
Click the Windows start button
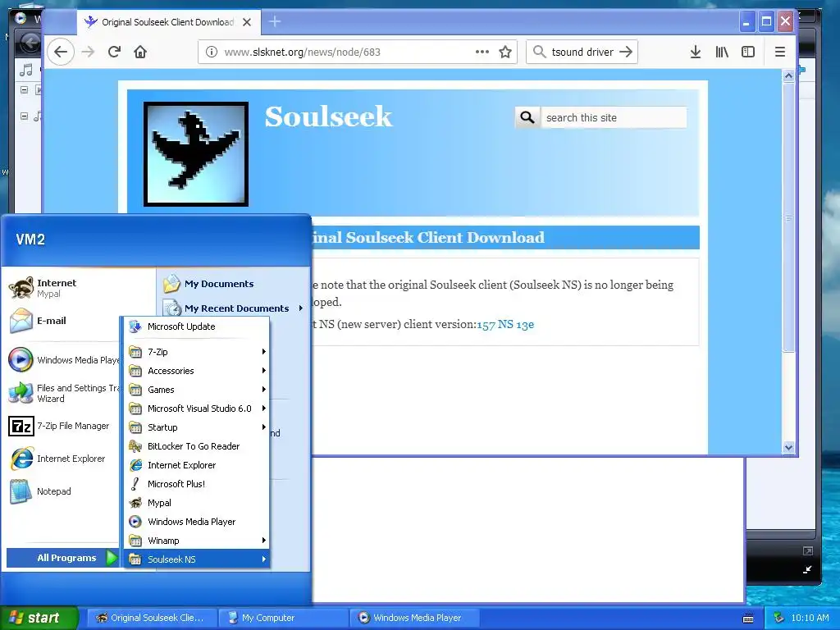point(39,618)
